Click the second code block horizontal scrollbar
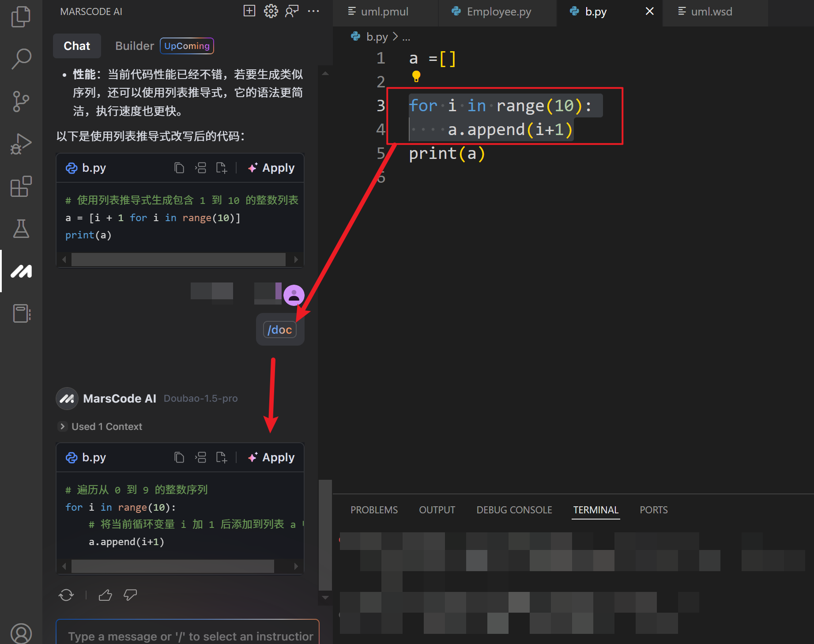 pyautogui.click(x=173, y=566)
